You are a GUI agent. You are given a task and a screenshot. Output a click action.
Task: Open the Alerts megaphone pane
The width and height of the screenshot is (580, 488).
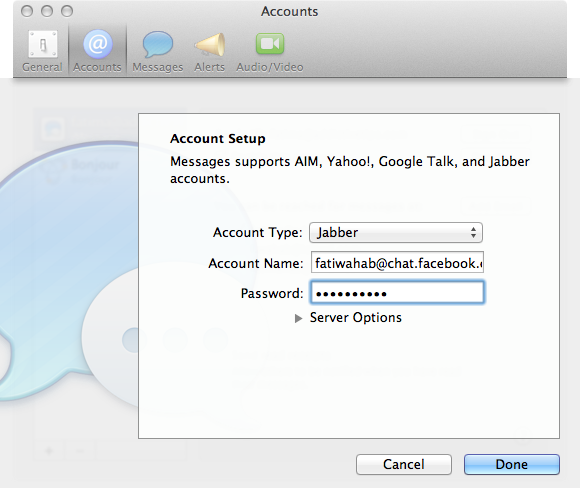tap(210, 51)
